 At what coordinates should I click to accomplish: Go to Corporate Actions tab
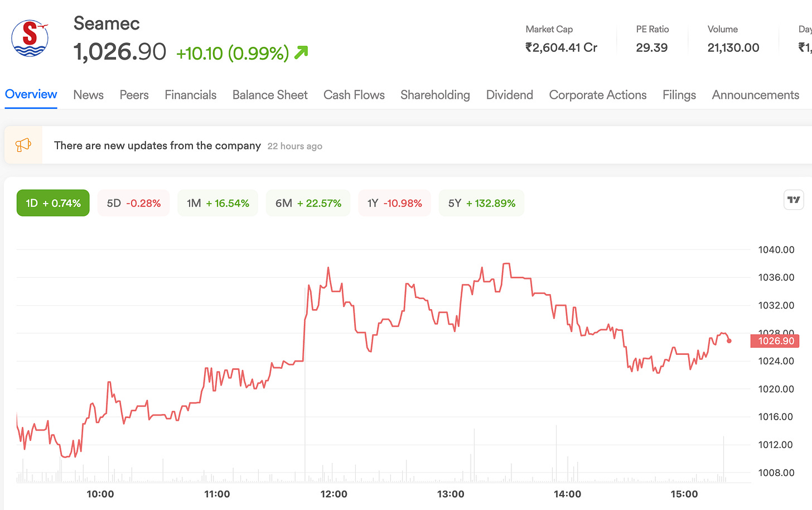(x=598, y=95)
